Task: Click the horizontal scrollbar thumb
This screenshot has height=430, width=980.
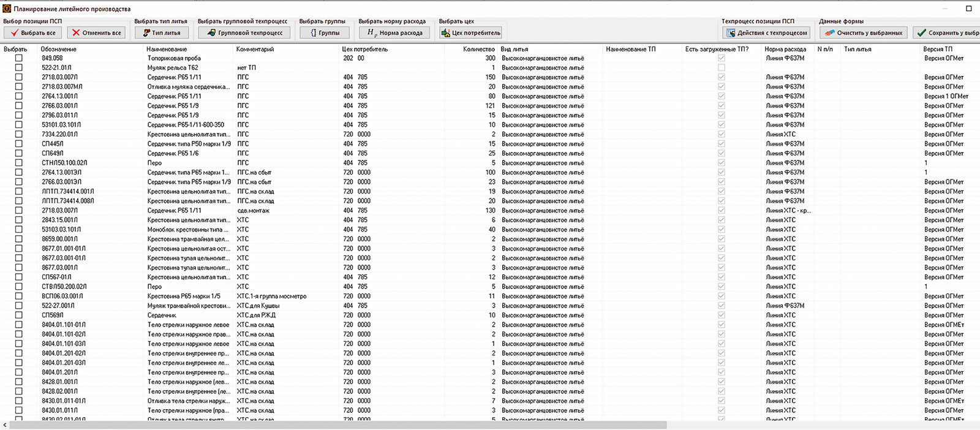Action: pyautogui.click(x=338, y=424)
